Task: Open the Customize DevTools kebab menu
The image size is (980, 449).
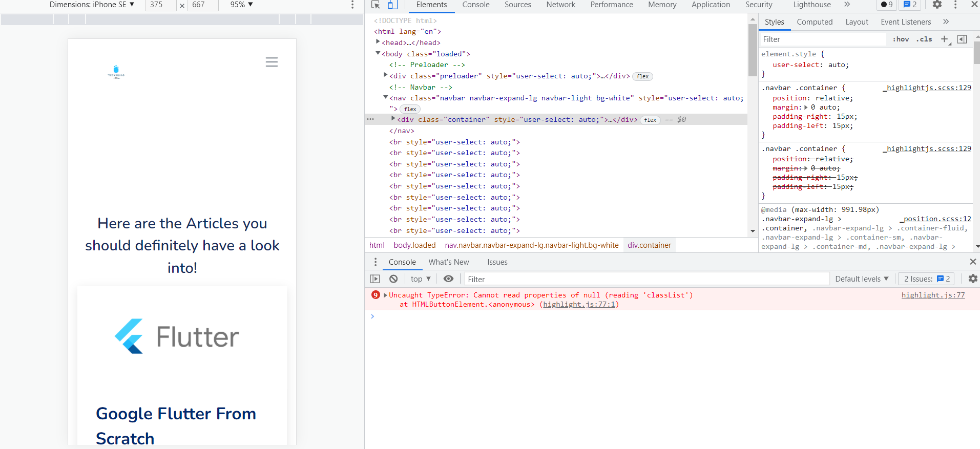Action: click(x=955, y=5)
